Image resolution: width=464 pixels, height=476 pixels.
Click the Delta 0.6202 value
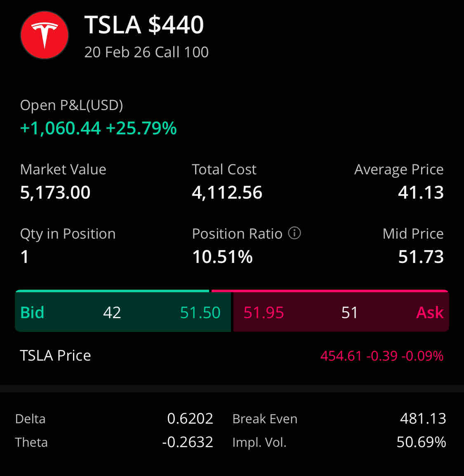tap(190, 419)
